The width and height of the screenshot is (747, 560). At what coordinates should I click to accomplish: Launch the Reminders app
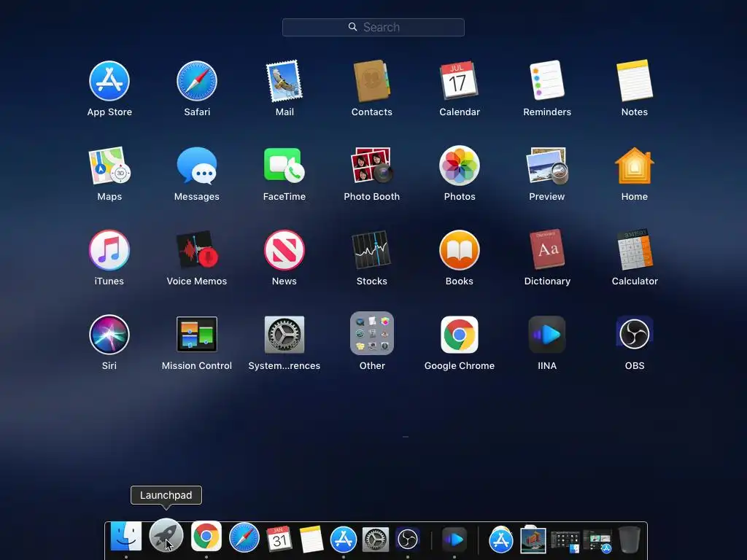coord(547,80)
